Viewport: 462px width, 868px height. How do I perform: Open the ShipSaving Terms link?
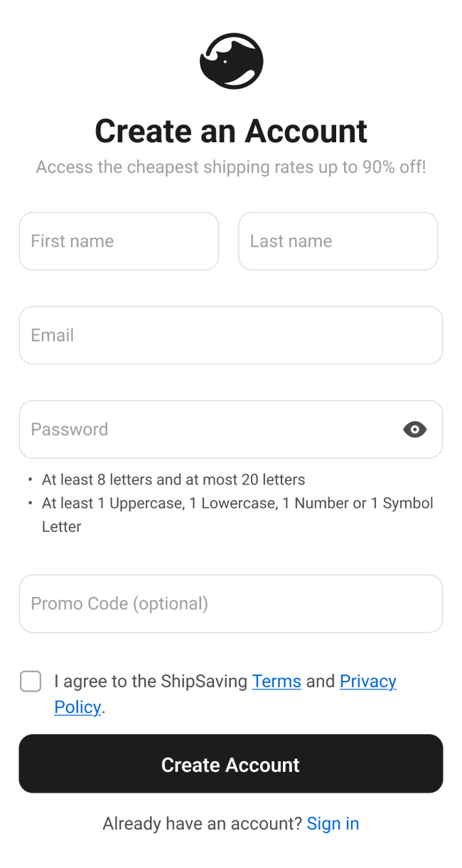click(276, 682)
